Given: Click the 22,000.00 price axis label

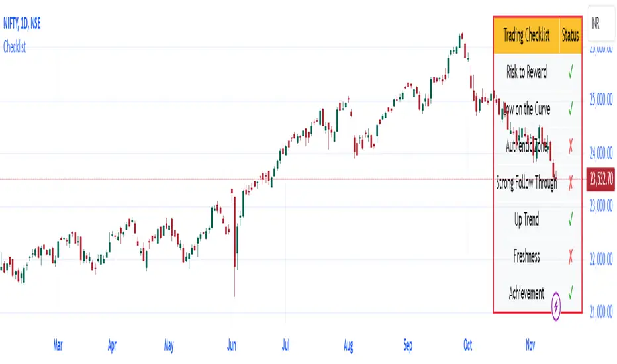Looking at the screenshot, I should [x=598, y=260].
